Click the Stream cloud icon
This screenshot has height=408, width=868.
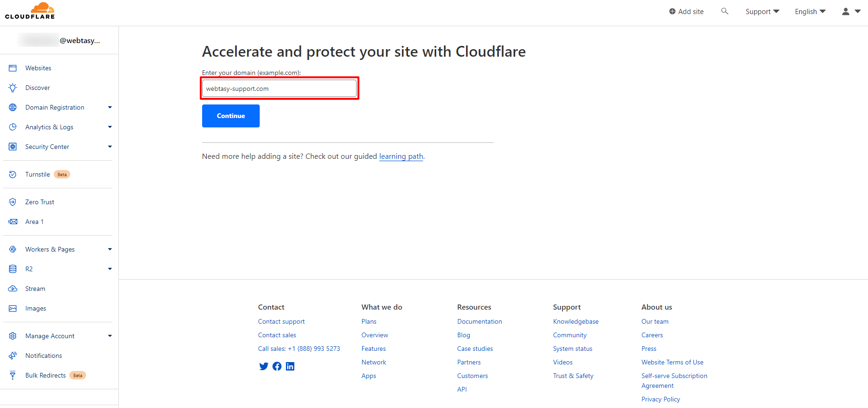[x=13, y=289]
